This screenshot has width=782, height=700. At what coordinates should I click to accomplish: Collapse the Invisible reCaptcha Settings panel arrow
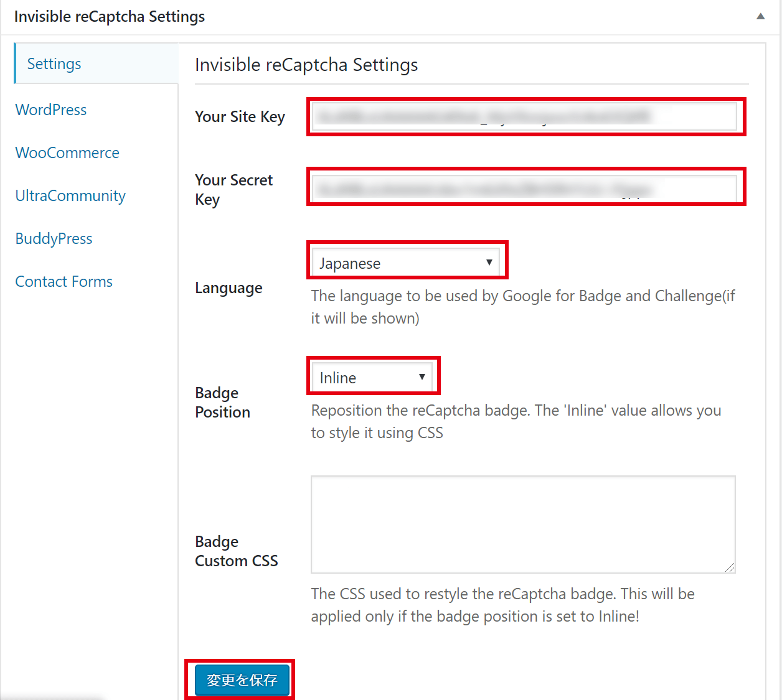coord(760,17)
